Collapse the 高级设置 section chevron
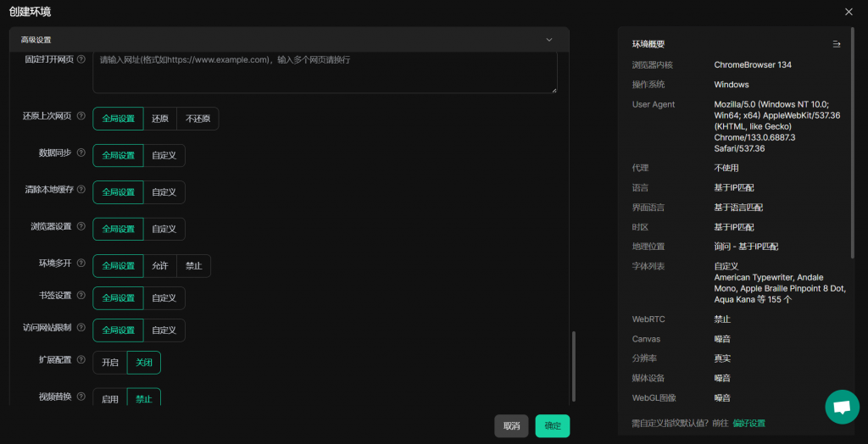868x444 pixels. pyautogui.click(x=548, y=40)
